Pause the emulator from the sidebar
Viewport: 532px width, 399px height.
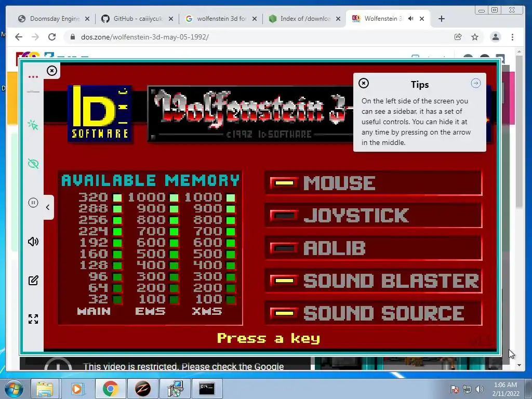[x=33, y=203]
